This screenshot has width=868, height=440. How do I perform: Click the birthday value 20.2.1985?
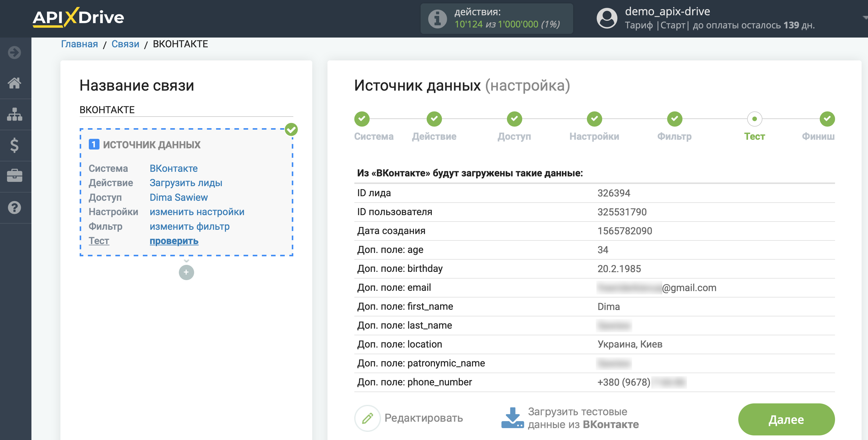coord(619,269)
